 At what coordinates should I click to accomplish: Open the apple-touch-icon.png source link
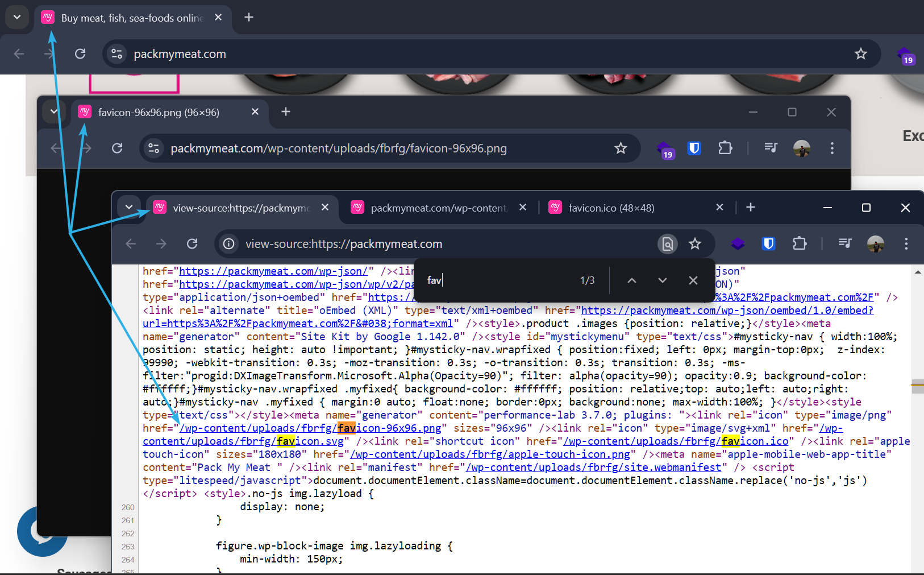pyautogui.click(x=490, y=454)
